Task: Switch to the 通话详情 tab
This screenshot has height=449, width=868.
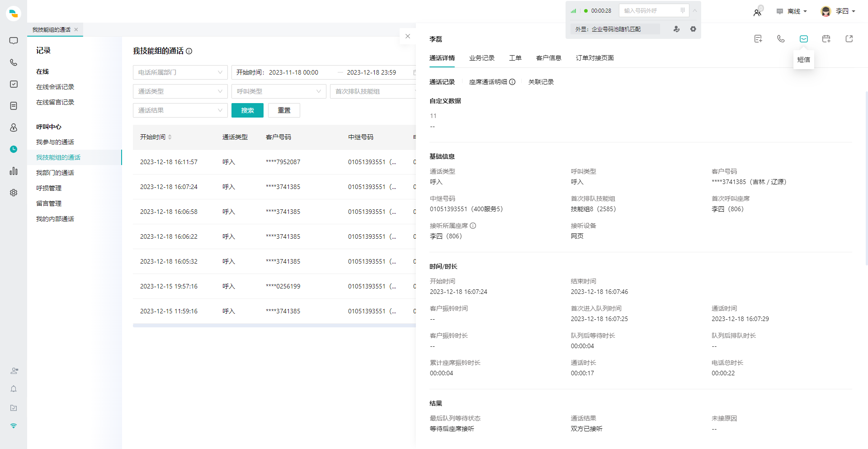Action: tap(442, 58)
